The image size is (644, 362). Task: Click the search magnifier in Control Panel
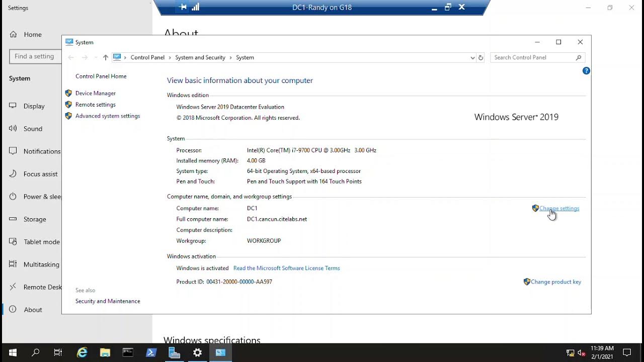(579, 58)
